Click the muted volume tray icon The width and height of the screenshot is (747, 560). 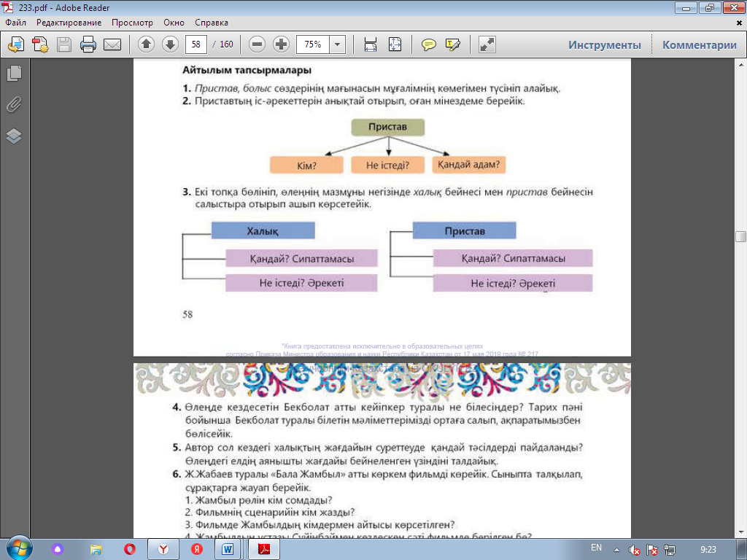pos(634,550)
